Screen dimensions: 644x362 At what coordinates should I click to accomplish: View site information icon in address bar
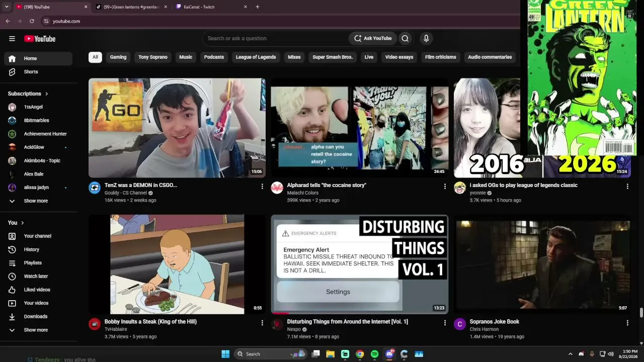tap(46, 21)
